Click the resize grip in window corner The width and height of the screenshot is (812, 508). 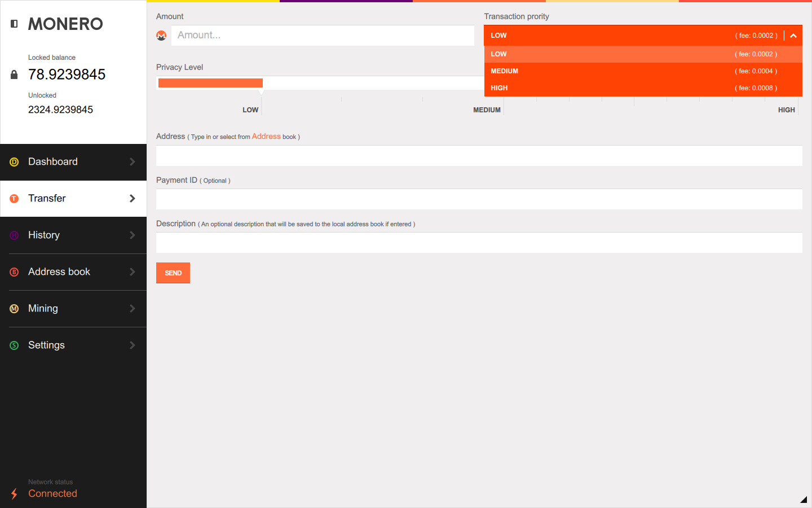804,500
